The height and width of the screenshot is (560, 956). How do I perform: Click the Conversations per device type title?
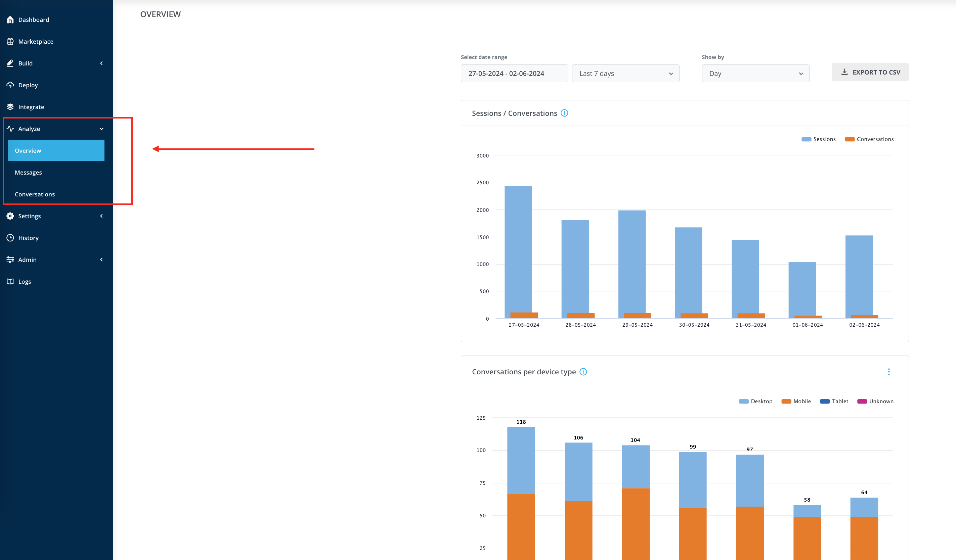524,372
